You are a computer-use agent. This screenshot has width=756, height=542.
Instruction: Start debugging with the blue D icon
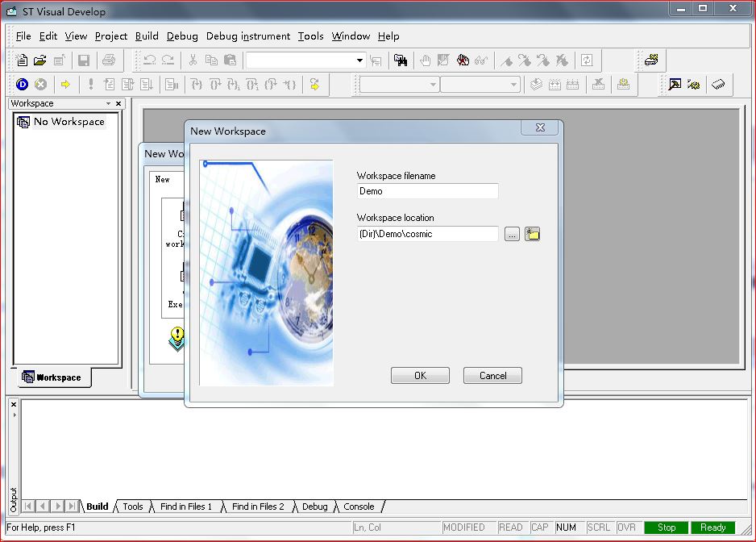pos(22,85)
